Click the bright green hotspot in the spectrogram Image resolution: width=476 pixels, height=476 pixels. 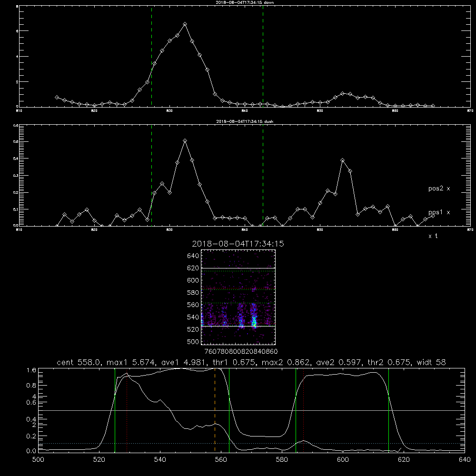point(254,321)
